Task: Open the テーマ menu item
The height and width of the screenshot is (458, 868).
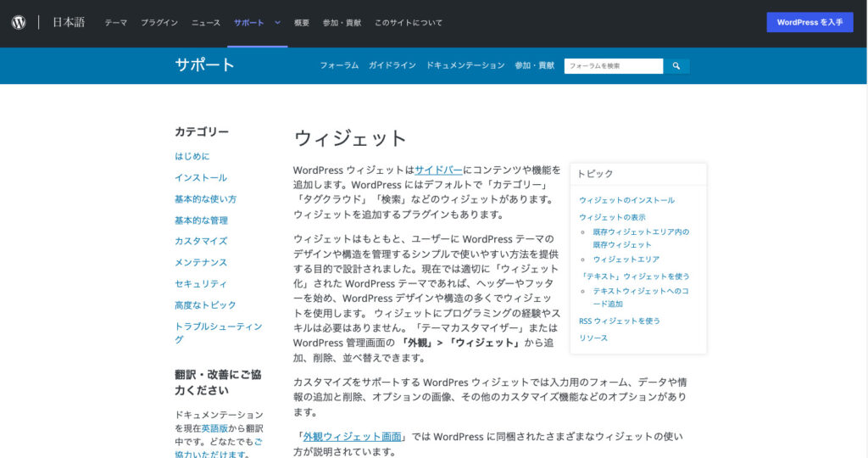Action: point(115,23)
